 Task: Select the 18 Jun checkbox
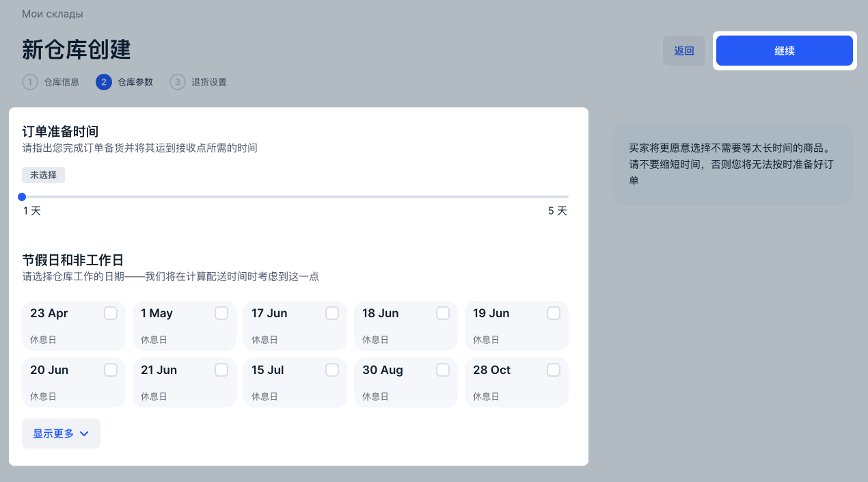443,313
